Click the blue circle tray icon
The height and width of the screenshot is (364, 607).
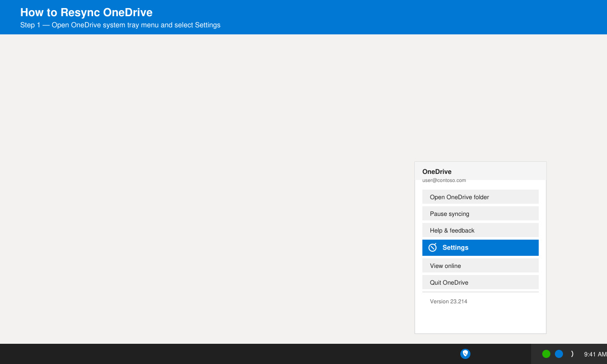559,354
